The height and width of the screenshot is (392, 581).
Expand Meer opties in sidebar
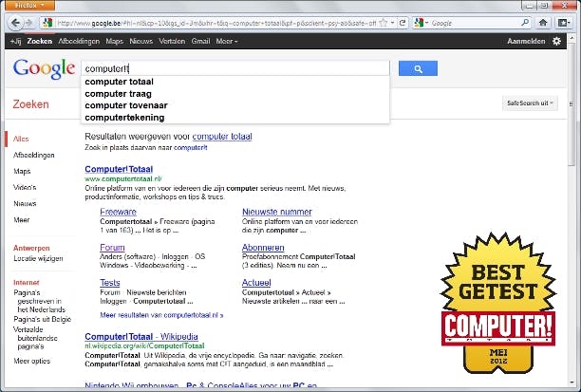(32, 361)
